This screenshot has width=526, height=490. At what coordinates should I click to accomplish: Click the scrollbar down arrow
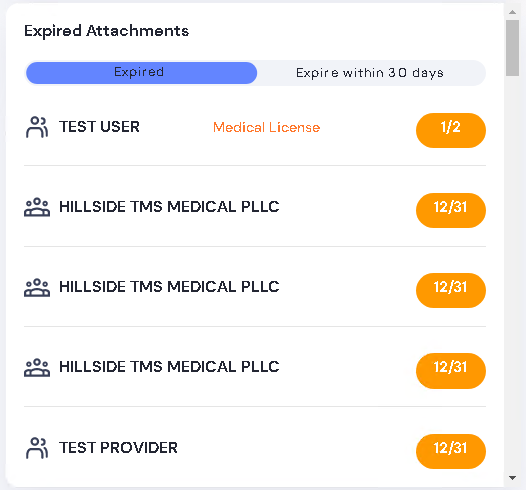coord(512,478)
